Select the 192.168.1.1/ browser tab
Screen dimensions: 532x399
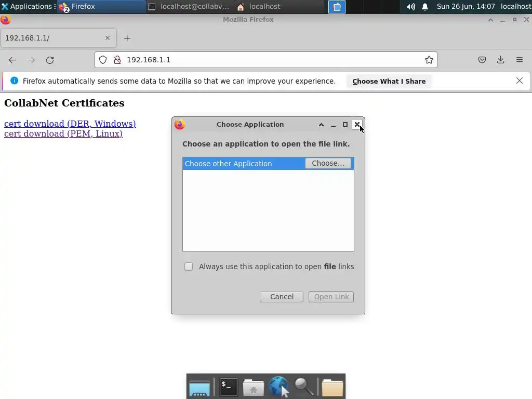pyautogui.click(x=58, y=38)
